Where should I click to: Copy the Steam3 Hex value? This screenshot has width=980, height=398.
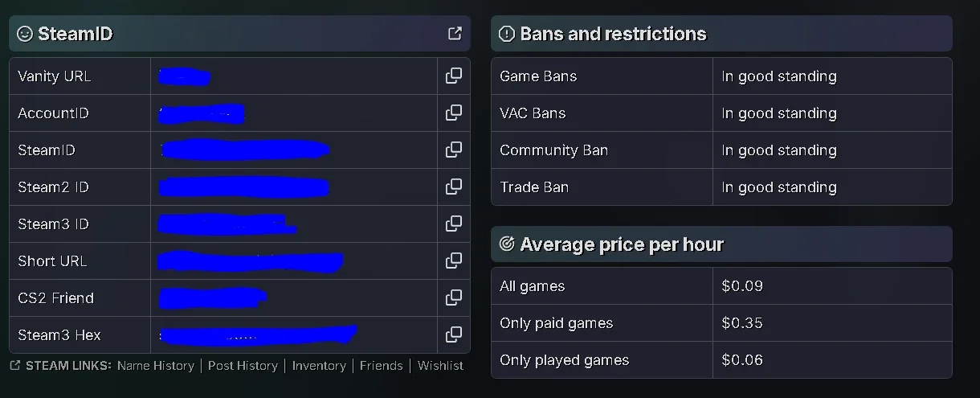(x=454, y=334)
